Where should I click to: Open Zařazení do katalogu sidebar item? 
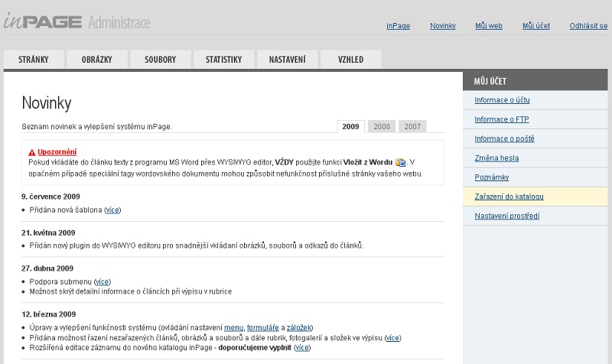[x=509, y=197]
